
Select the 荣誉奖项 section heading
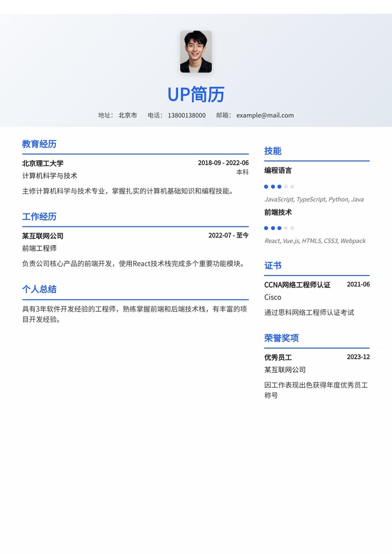[x=282, y=338]
